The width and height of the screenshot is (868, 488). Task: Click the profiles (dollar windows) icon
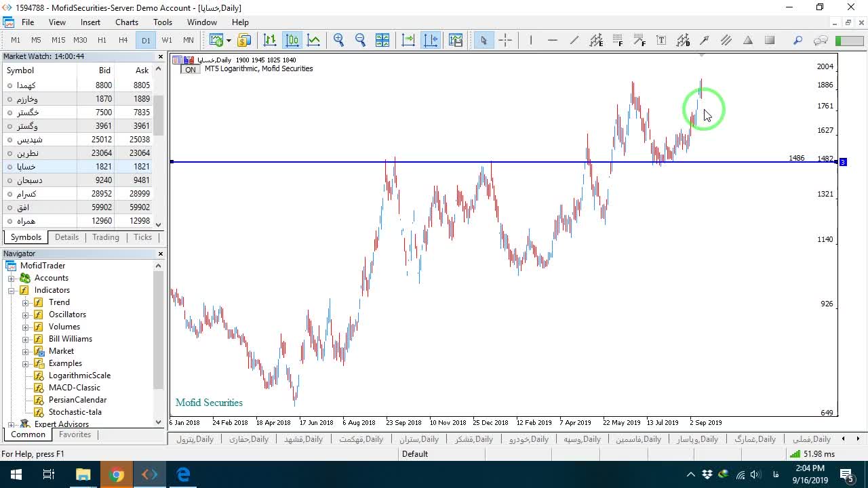(244, 40)
